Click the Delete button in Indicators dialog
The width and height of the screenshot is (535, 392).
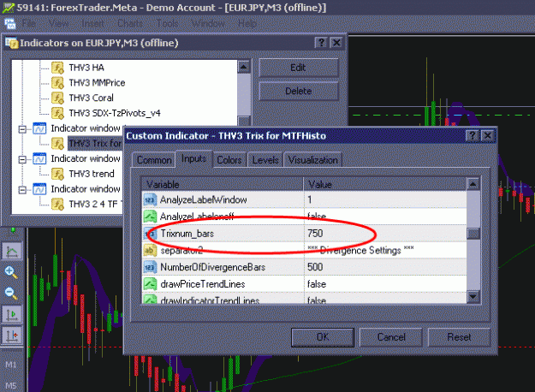pos(298,91)
